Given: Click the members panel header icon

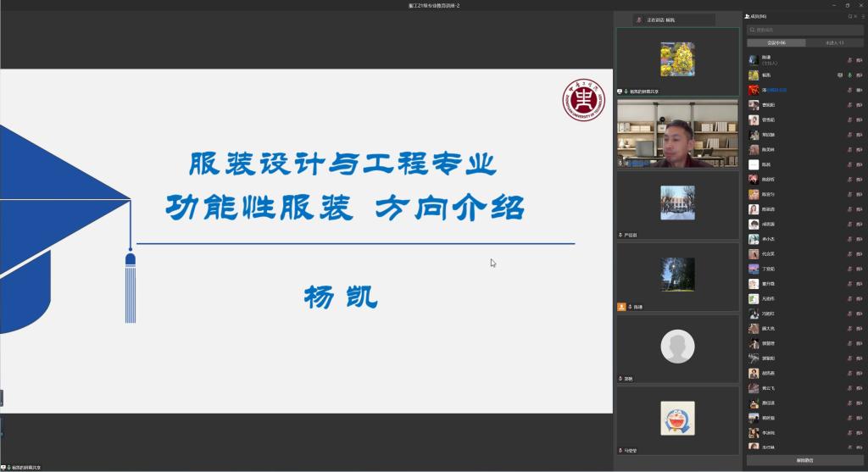Looking at the screenshot, I should (748, 16).
